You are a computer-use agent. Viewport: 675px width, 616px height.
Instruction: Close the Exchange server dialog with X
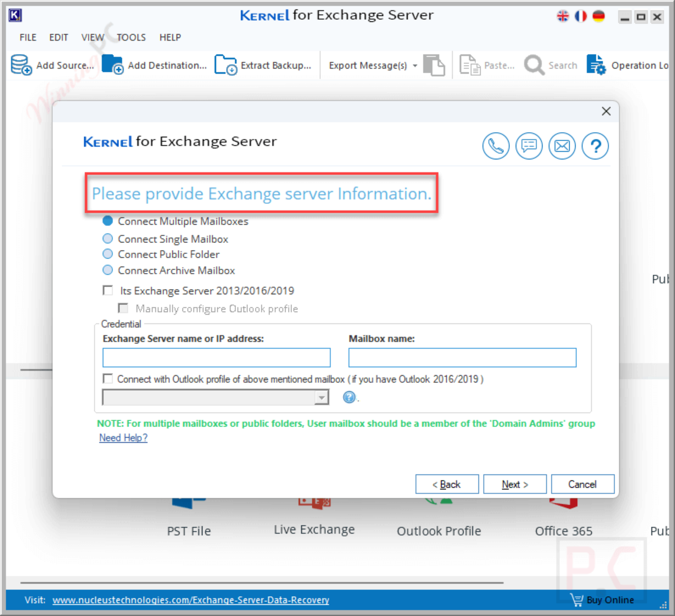606,111
